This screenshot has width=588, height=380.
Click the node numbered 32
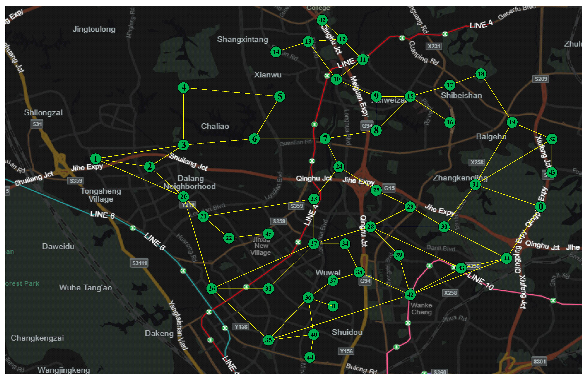[552, 139]
